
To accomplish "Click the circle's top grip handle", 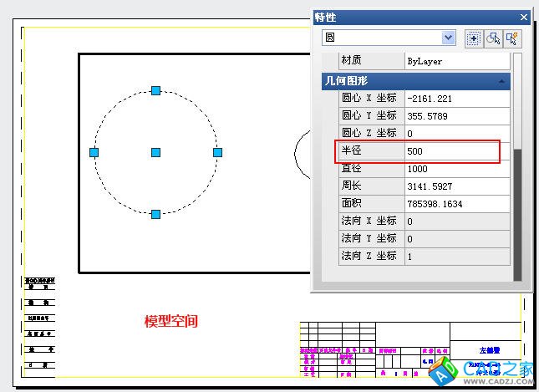I will coord(155,90).
